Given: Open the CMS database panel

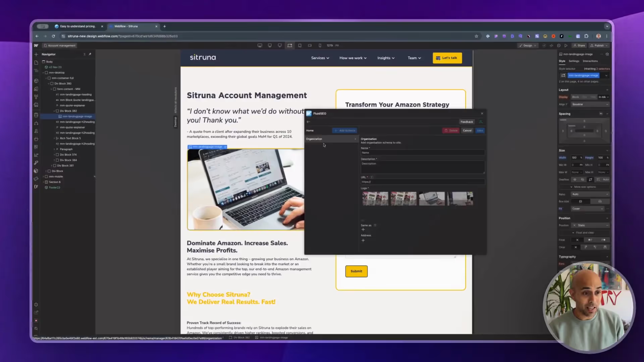Looking at the screenshot, I should point(36,115).
